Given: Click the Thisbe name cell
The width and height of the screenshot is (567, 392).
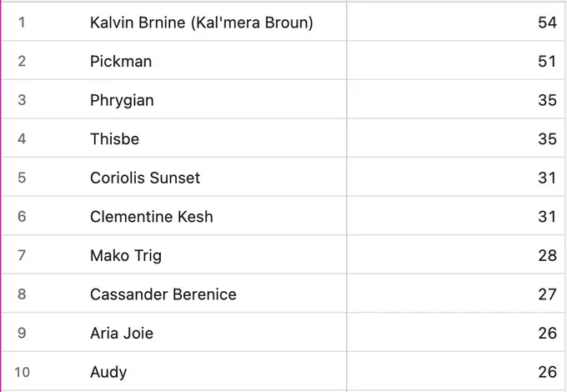Looking at the screenshot, I should (x=114, y=138).
